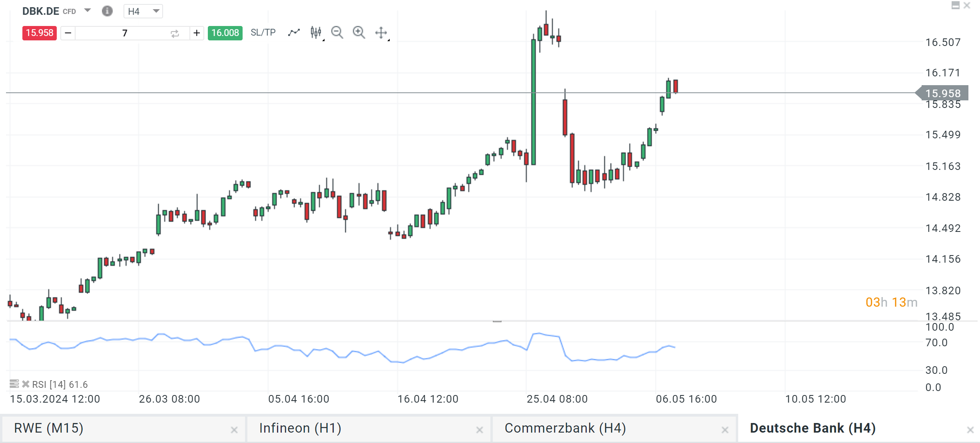Open SL/TP settings
980x443 pixels.
coord(263,32)
